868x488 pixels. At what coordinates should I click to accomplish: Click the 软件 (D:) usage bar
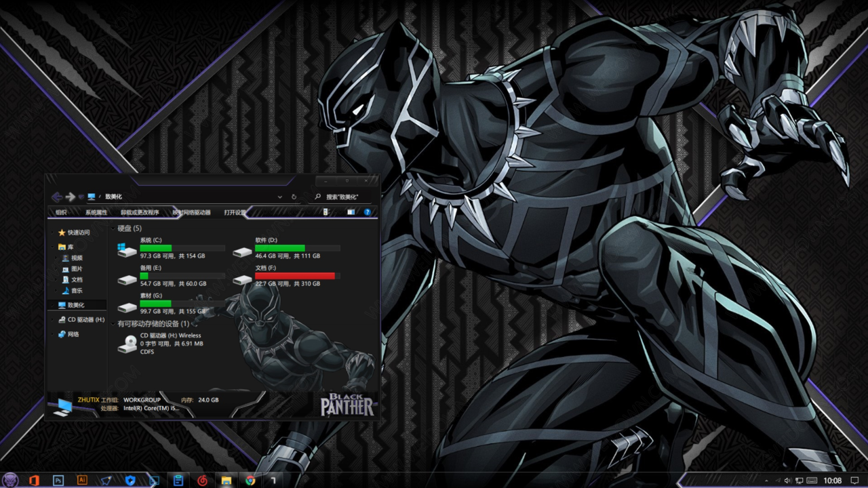[x=298, y=248]
